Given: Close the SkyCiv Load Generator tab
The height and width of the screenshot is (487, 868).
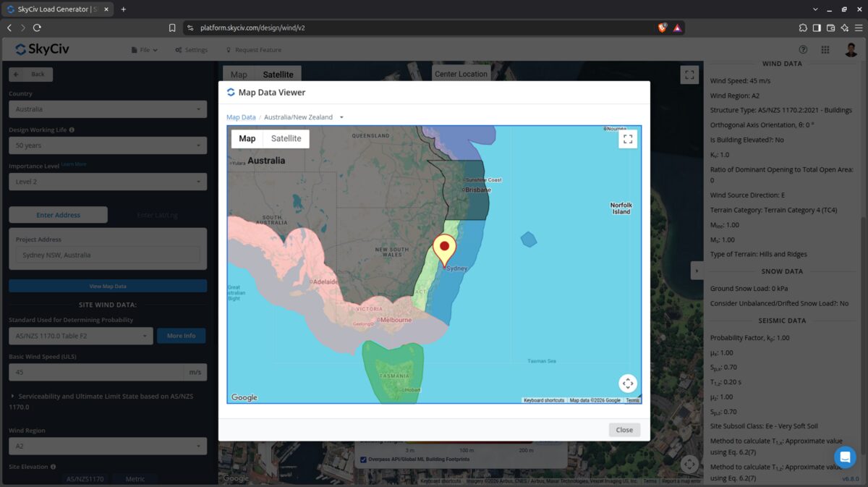Looking at the screenshot, I should (106, 9).
